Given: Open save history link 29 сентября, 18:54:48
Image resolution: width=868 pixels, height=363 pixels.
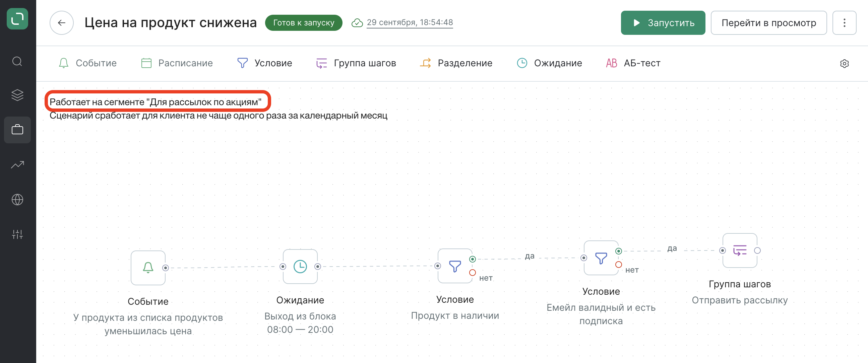Looking at the screenshot, I should click(x=410, y=22).
